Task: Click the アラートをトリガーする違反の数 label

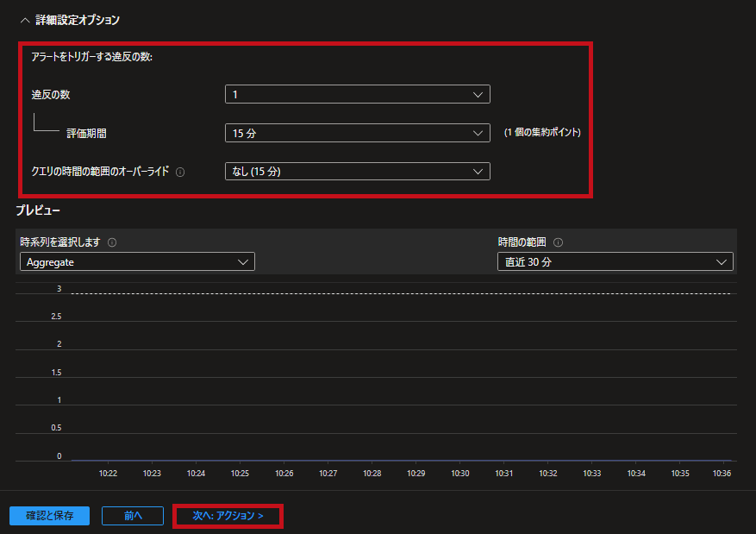Action: (x=91, y=57)
